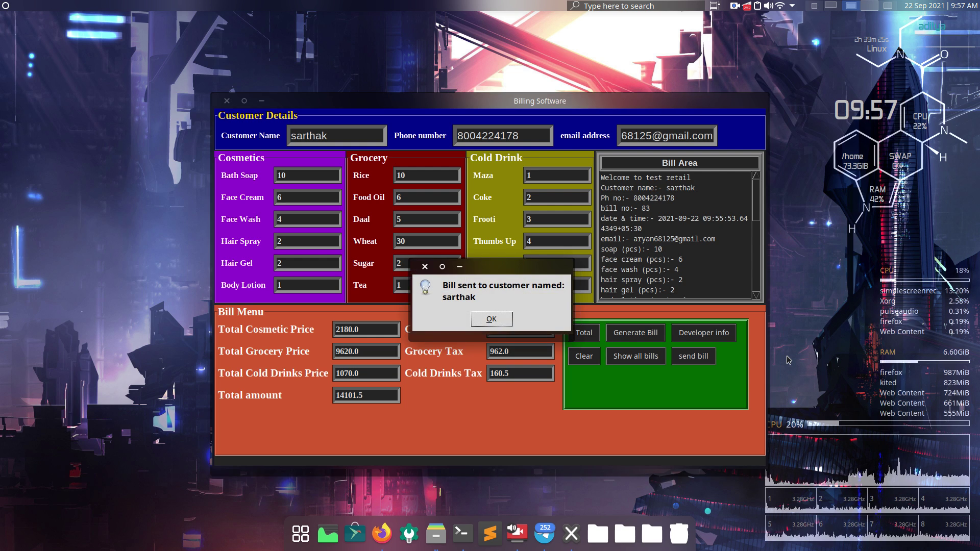Click the Hair Spray quantity field
980x551 pixels.
[x=308, y=241]
